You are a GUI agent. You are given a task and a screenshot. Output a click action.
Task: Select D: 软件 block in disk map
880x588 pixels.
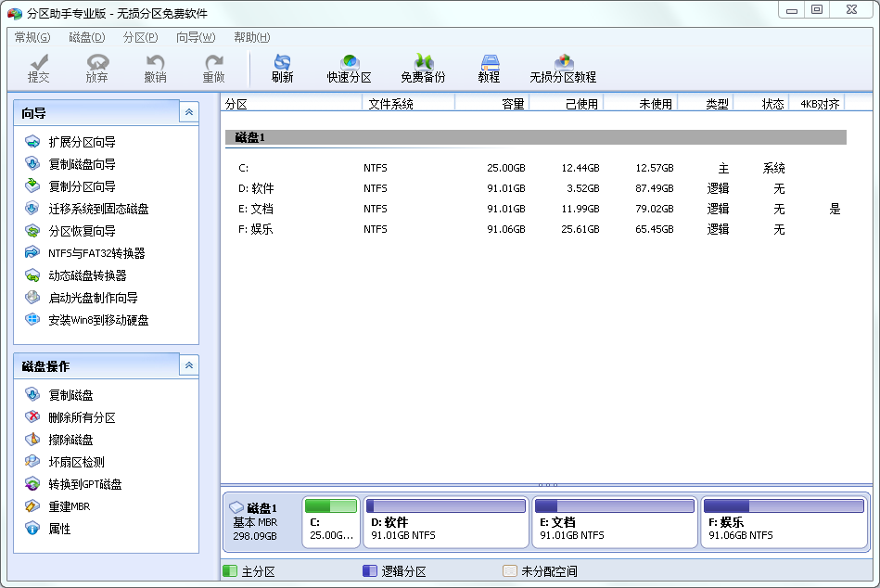pyautogui.click(x=446, y=522)
